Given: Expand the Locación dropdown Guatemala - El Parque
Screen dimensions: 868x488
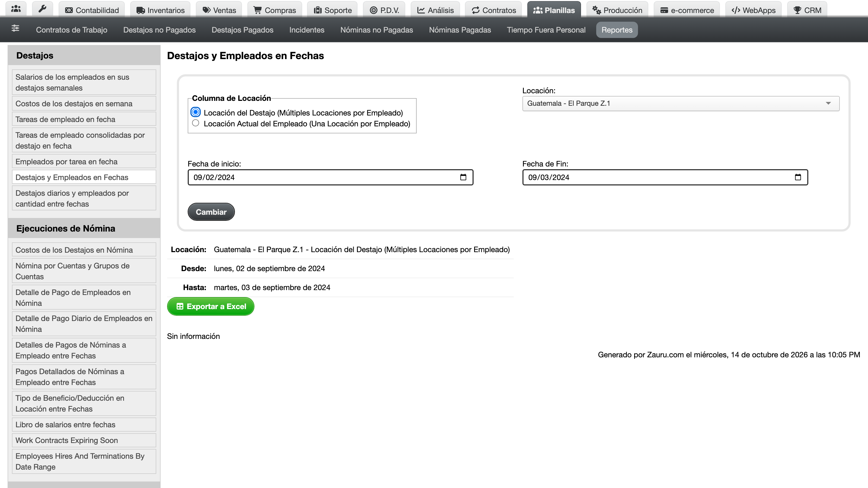Looking at the screenshot, I should [x=681, y=103].
